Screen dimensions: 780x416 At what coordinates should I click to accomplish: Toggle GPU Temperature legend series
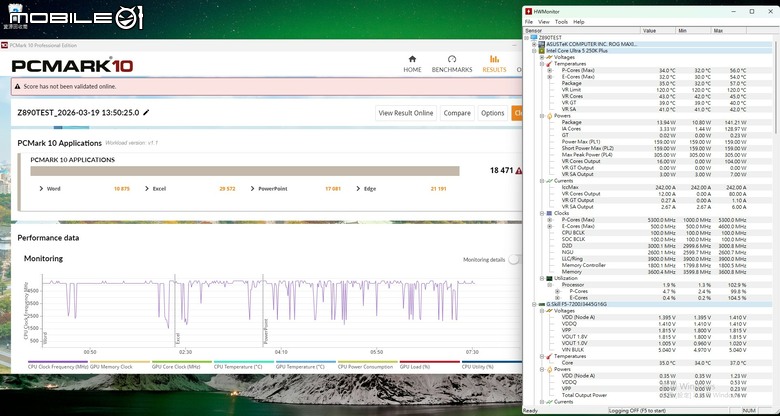[x=305, y=366]
